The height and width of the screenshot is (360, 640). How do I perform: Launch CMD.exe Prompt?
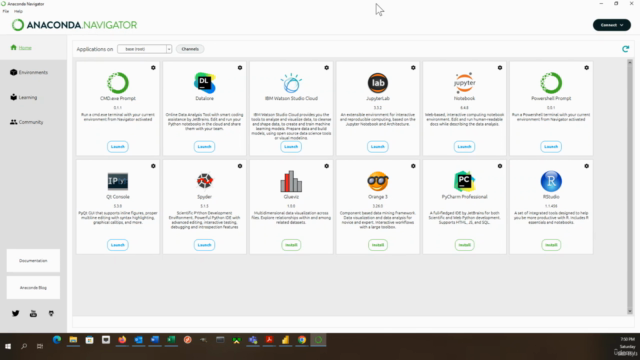tap(118, 147)
